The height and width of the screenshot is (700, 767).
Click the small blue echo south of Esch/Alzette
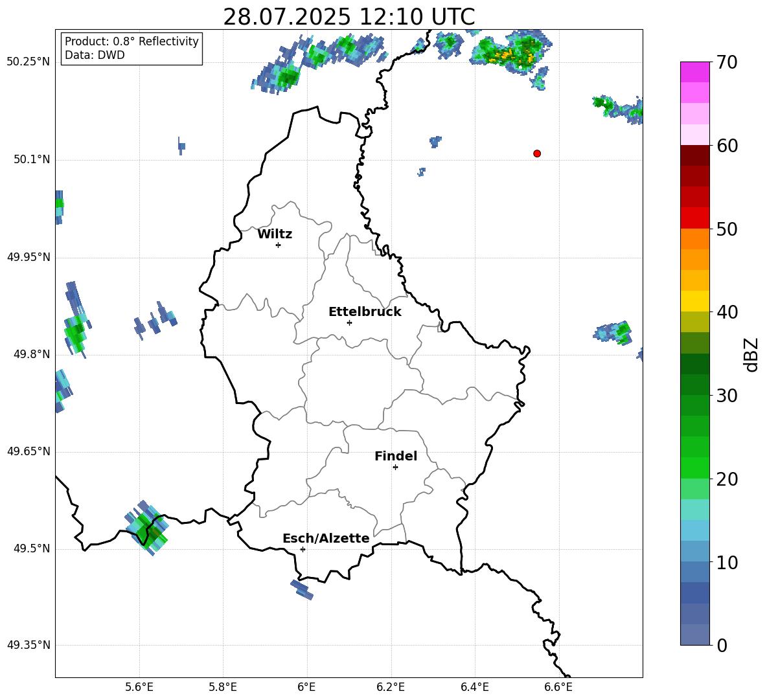(x=302, y=589)
